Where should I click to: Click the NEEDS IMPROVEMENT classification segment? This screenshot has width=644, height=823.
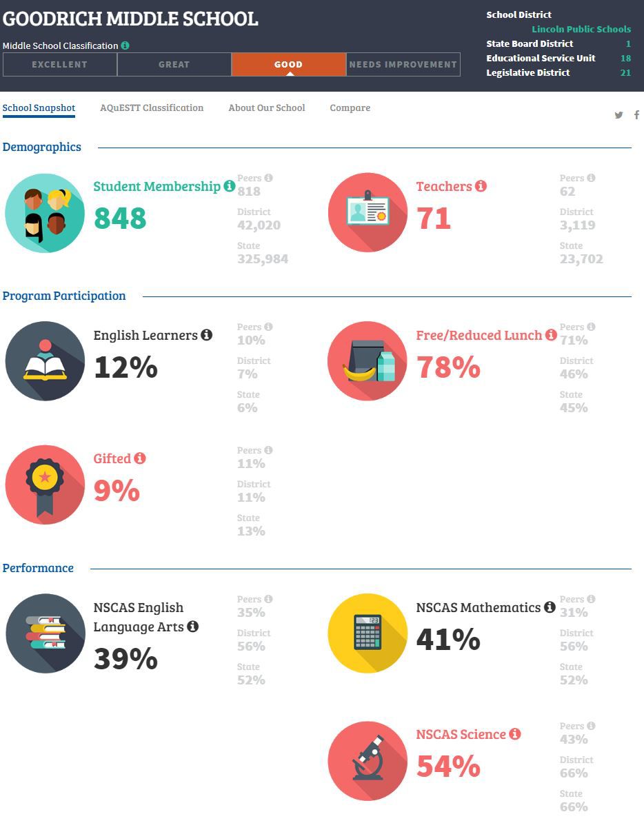click(403, 65)
